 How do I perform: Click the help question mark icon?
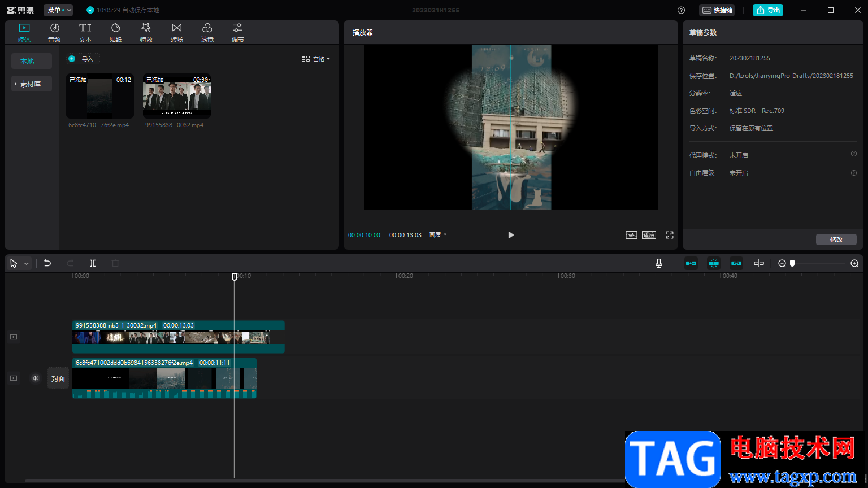681,10
